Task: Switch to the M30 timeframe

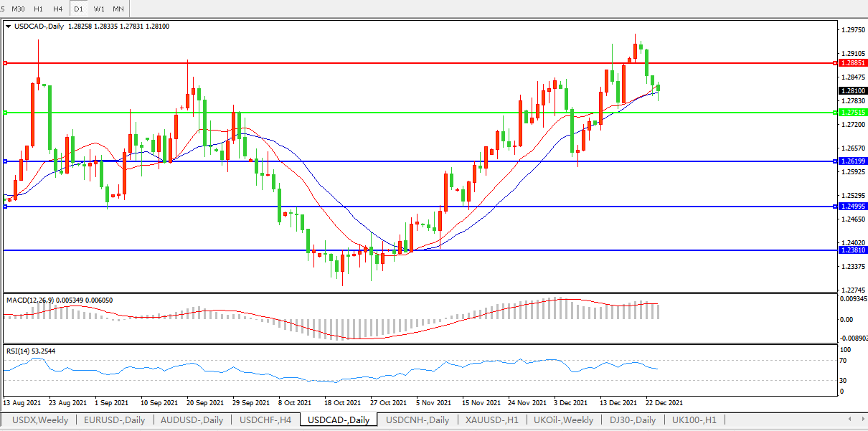Action: (x=19, y=9)
